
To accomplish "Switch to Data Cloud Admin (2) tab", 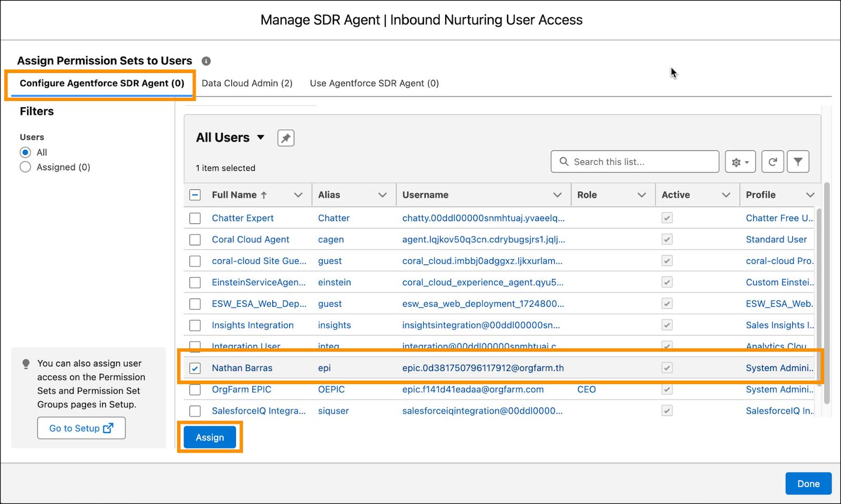I will click(x=247, y=83).
